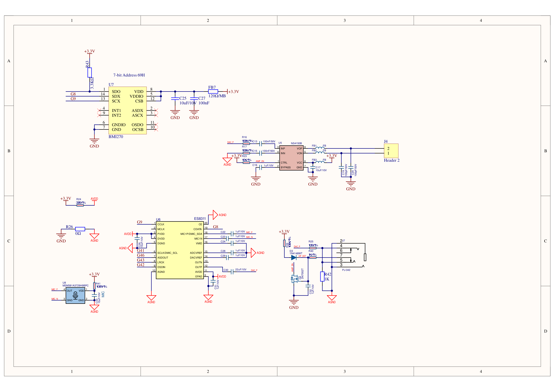Screen dimensions: 555x392
Task: Click the C27 100nF capacitor symbol
Action: 194,99
